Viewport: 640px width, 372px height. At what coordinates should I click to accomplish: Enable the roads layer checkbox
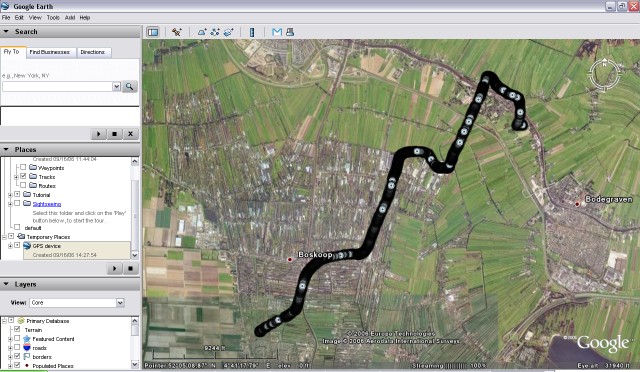click(x=17, y=347)
